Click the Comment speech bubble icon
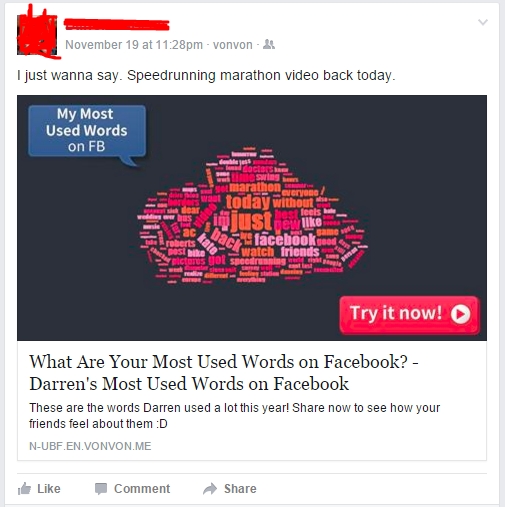 (101, 489)
